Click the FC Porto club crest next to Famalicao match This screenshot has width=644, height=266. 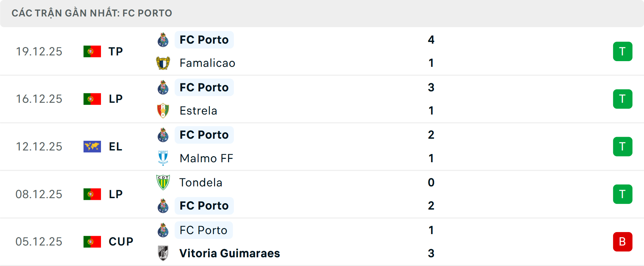click(163, 40)
